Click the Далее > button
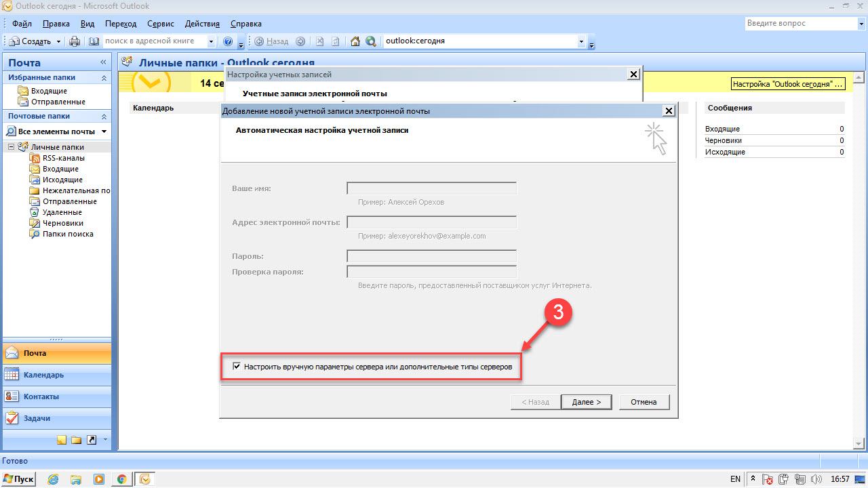The width and height of the screenshot is (868, 488). click(x=587, y=402)
